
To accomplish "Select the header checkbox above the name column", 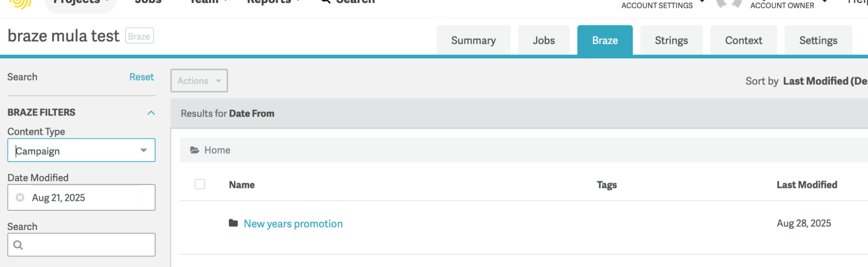I will tap(200, 184).
